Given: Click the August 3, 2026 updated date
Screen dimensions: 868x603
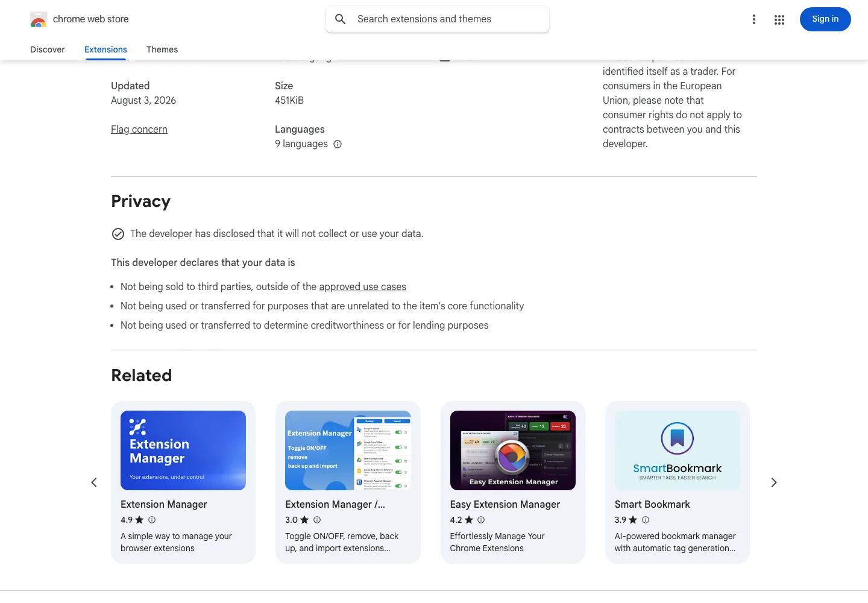Looking at the screenshot, I should 143,101.
